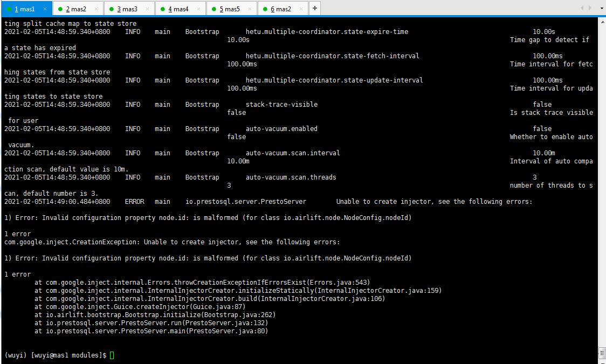Click hetu.multiple-coordinator.state-fetch-interval property
Image resolution: width=606 pixels, height=364 pixels.
332,56
